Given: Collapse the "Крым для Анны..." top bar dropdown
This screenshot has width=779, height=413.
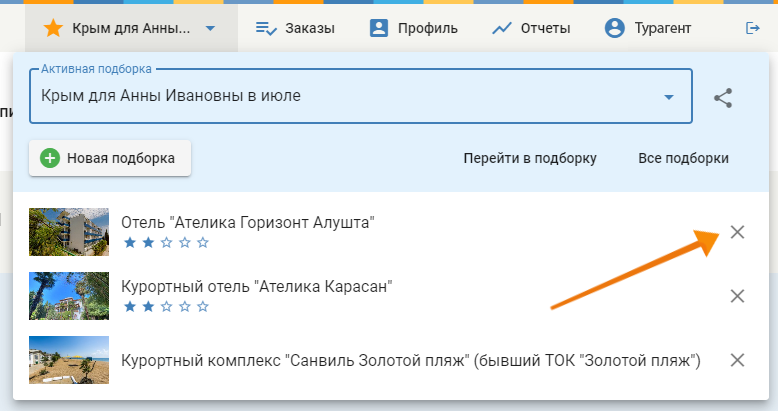Looking at the screenshot, I should pyautogui.click(x=210, y=29).
